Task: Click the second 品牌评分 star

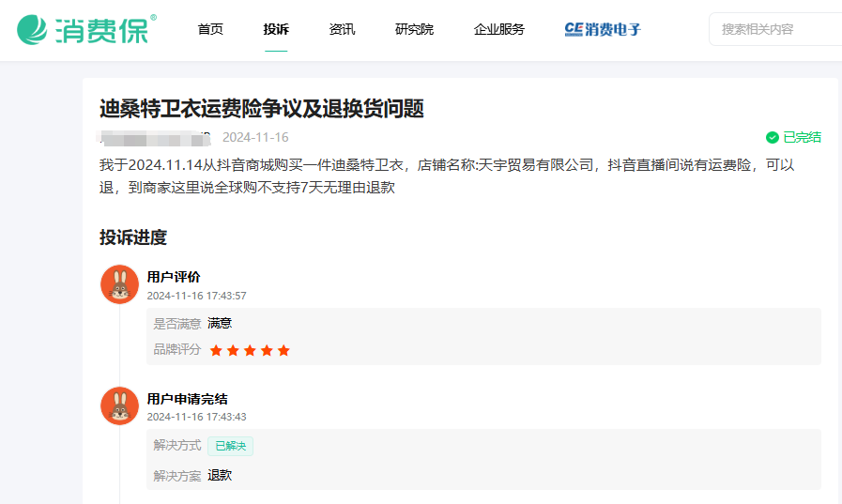Action: click(233, 350)
